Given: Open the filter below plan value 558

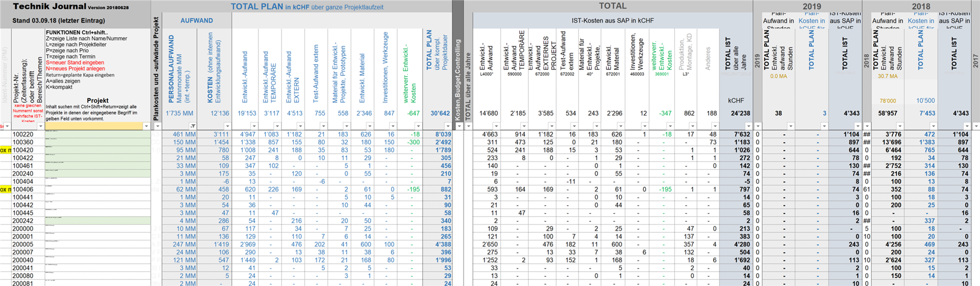Looking at the screenshot, I should (x=346, y=126).
